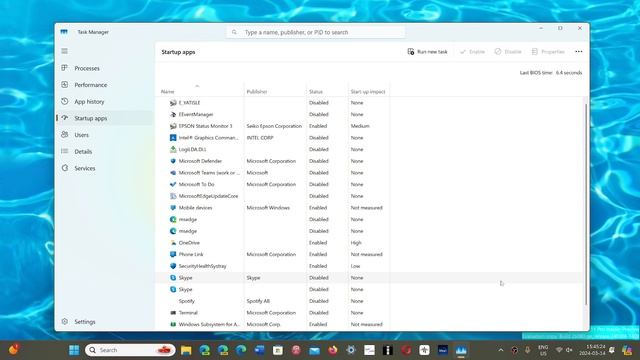Screen dimensions: 640x360
Task: Click Disabled status of Microsoft Defender
Action: tap(319, 161)
